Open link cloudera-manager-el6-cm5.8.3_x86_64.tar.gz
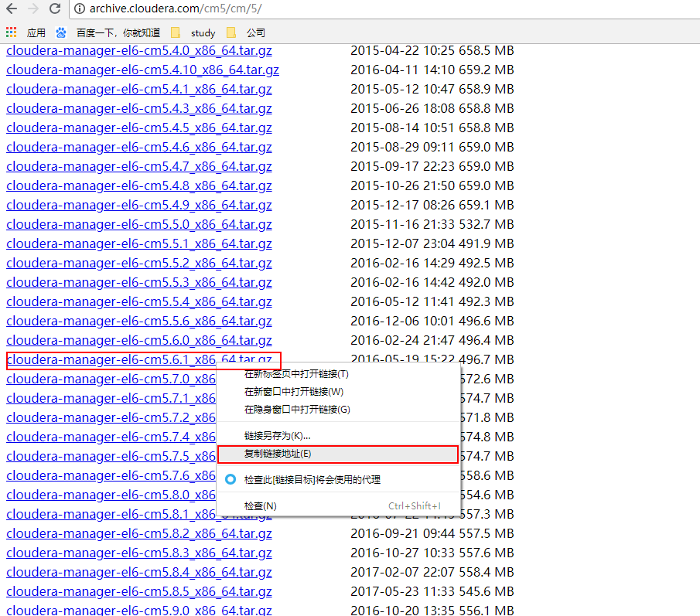Screen dimensions: 700x616 pyautogui.click(x=138, y=553)
